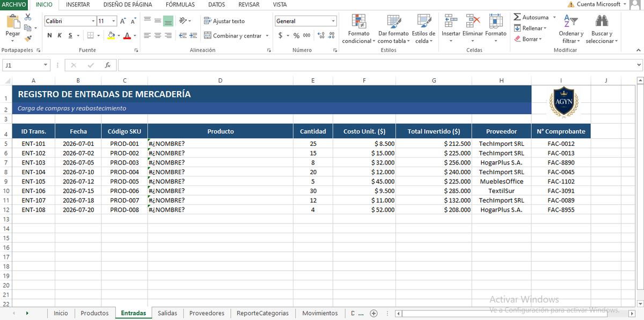Viewport: 644px width, 320px height.
Task: Open Ordenar y filtrar dropdown
Action: tap(571, 29)
